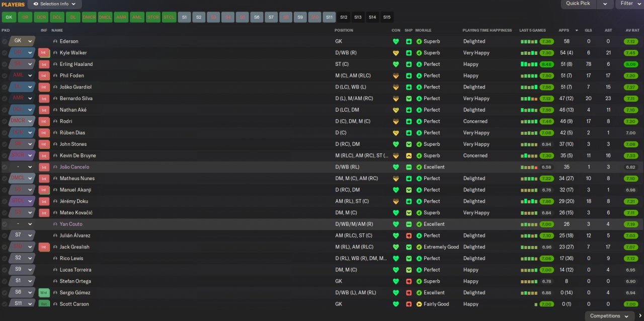Open Julián Álvarez's S7 position dropdown
Screen dimensions: 644x321
[30, 235]
